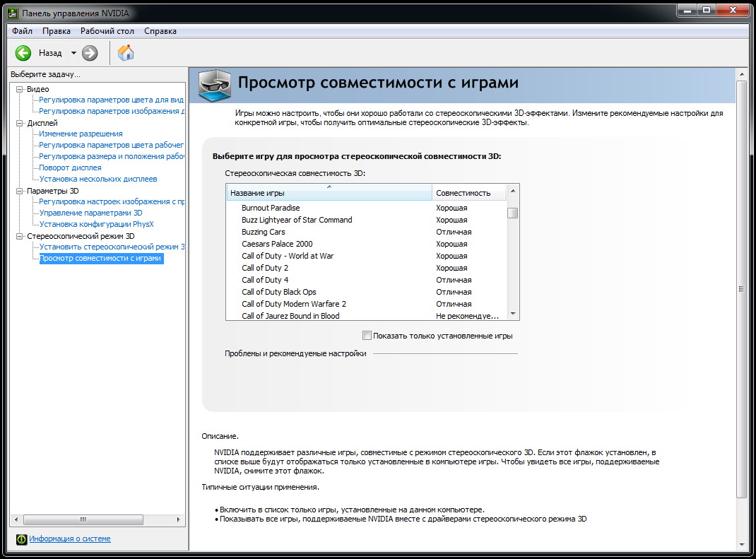Close the NVIDIA control panel window
Screen dimensions: 756x559
pyautogui.click(x=733, y=10)
